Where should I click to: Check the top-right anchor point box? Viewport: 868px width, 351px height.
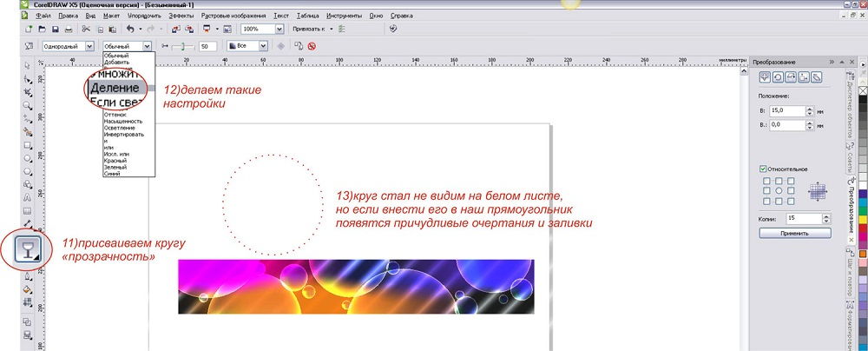[x=791, y=181]
